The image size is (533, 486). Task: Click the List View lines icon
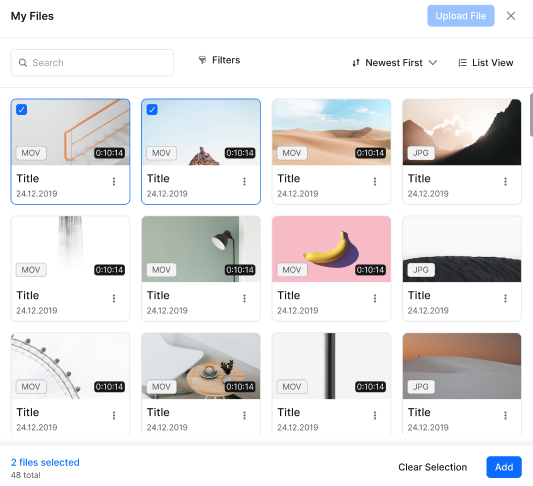pyautogui.click(x=462, y=63)
